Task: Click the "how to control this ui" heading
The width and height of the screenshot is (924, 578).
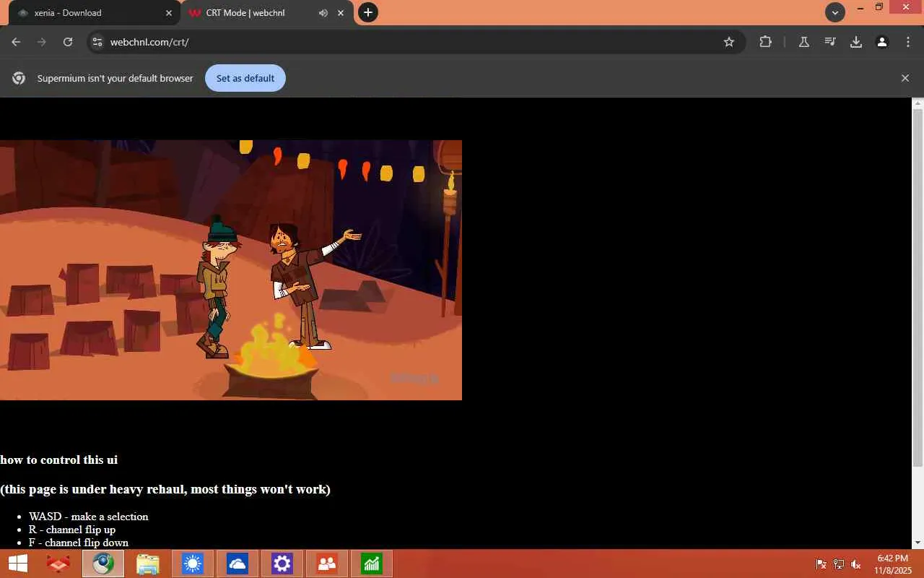Action: click(x=58, y=460)
